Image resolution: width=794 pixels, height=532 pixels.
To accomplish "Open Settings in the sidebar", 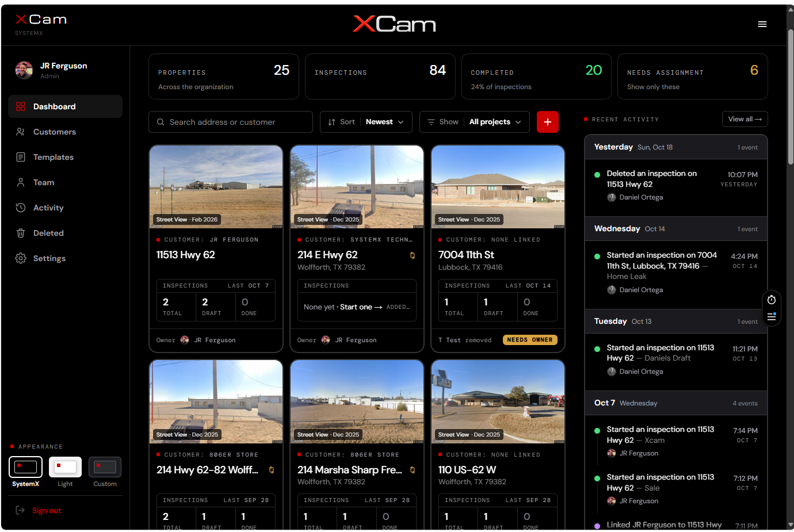I will pyautogui.click(x=65, y=258).
